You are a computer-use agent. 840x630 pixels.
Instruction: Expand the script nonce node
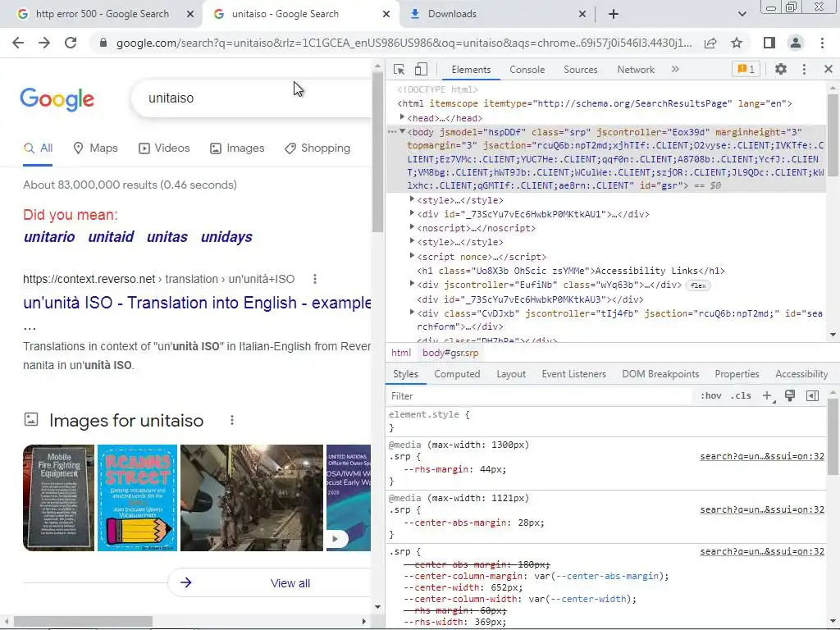click(x=412, y=256)
